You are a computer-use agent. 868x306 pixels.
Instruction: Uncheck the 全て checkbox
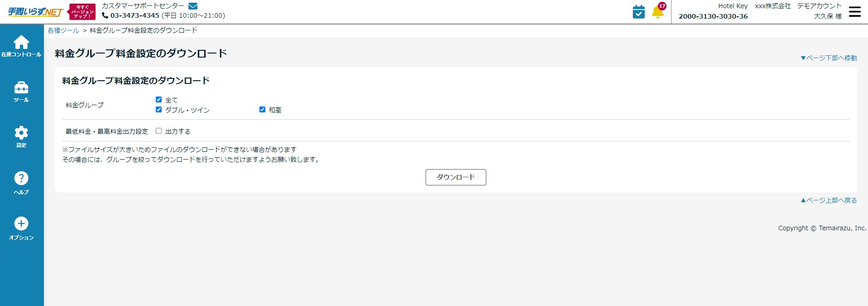pos(158,100)
